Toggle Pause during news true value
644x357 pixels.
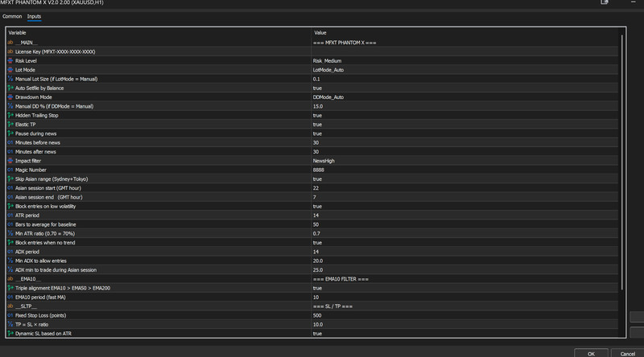point(464,133)
